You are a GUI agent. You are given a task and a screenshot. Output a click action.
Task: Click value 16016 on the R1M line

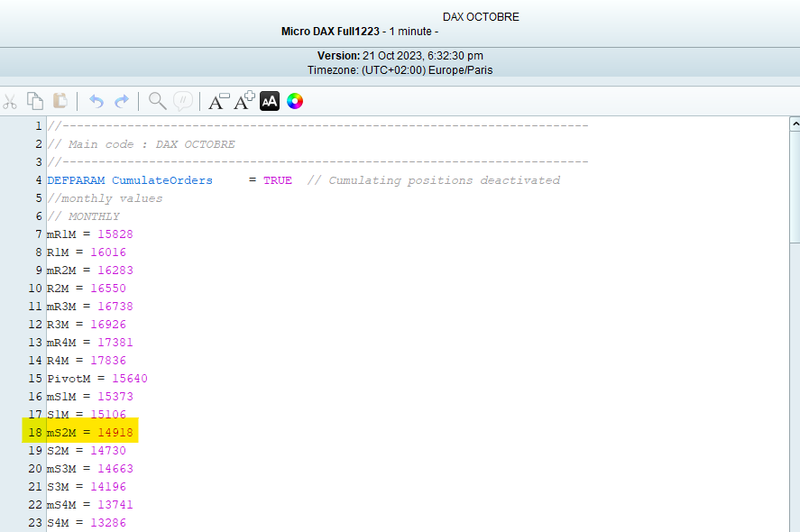[x=108, y=252]
